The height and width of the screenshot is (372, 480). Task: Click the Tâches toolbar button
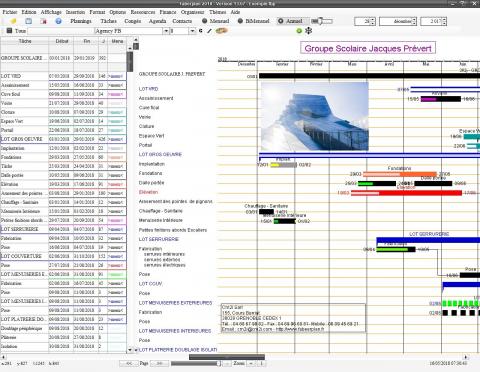click(109, 21)
